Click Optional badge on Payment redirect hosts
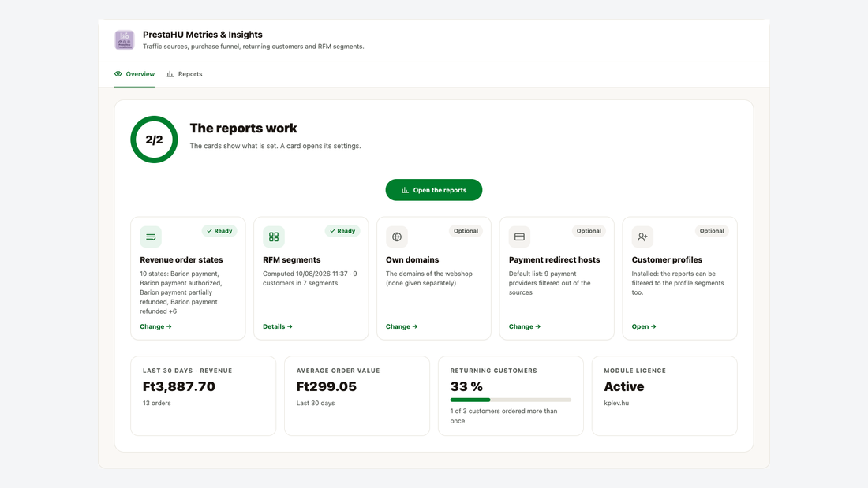 589,231
